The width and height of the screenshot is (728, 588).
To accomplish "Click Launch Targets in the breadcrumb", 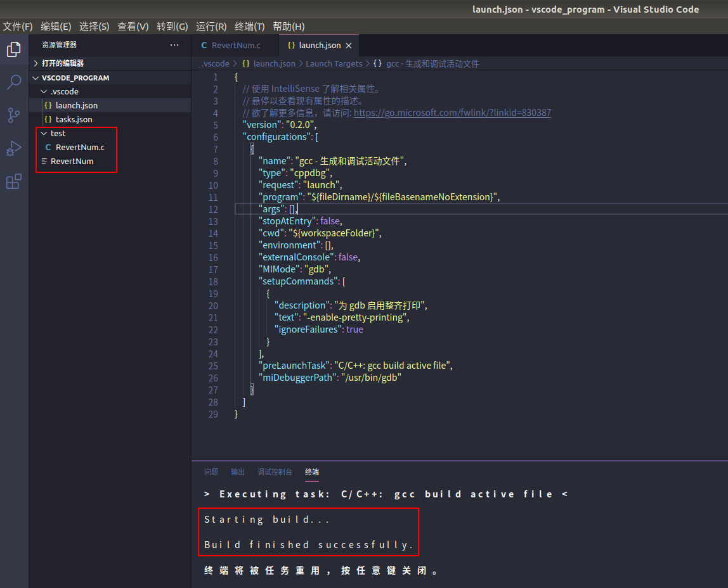I will 334,63.
